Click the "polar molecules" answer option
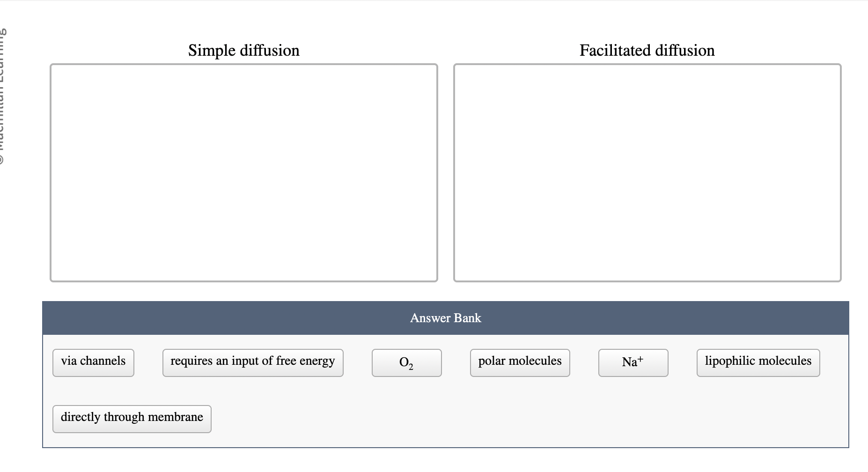 click(x=519, y=361)
